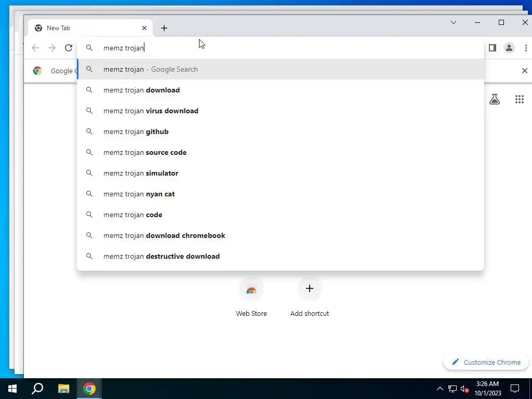Select 'memz trojan - Google Search' suggestion
The width and height of the screenshot is (532, 399).
tap(281, 69)
